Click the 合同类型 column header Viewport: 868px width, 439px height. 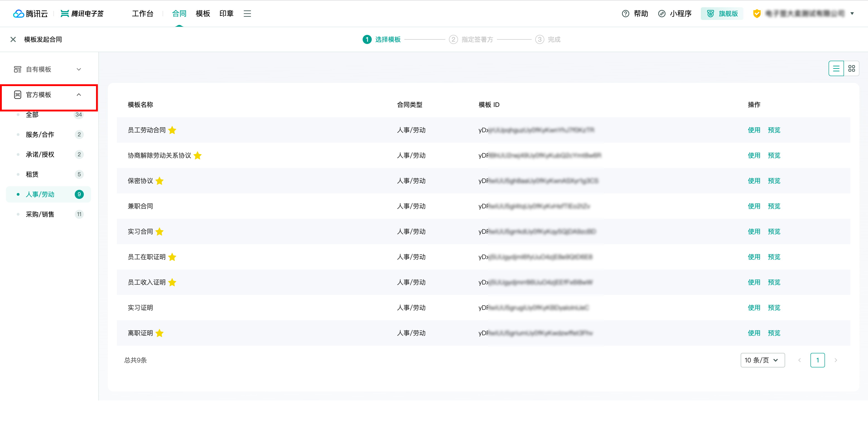(x=409, y=105)
